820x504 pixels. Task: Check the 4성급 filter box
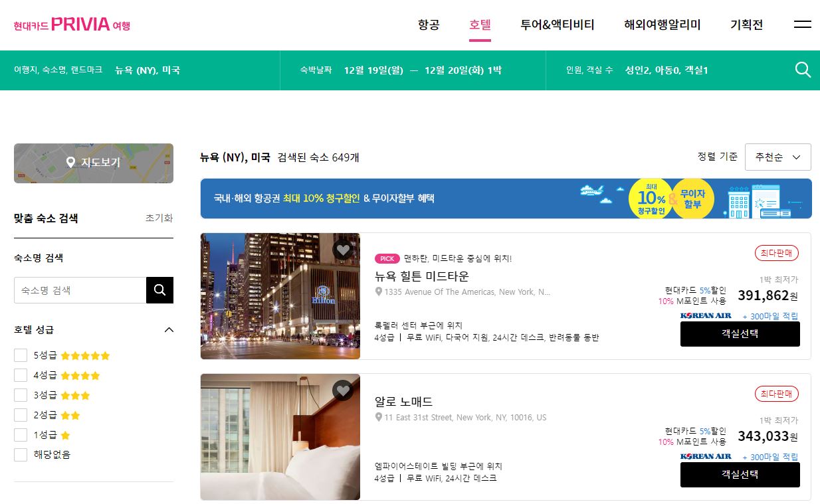click(x=21, y=376)
